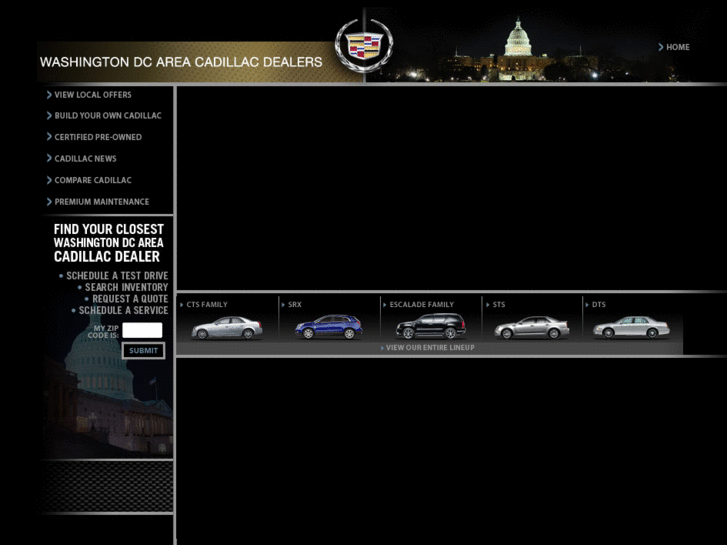Click the Cadillac crest logo
The width and height of the screenshot is (727, 545).
point(364,46)
